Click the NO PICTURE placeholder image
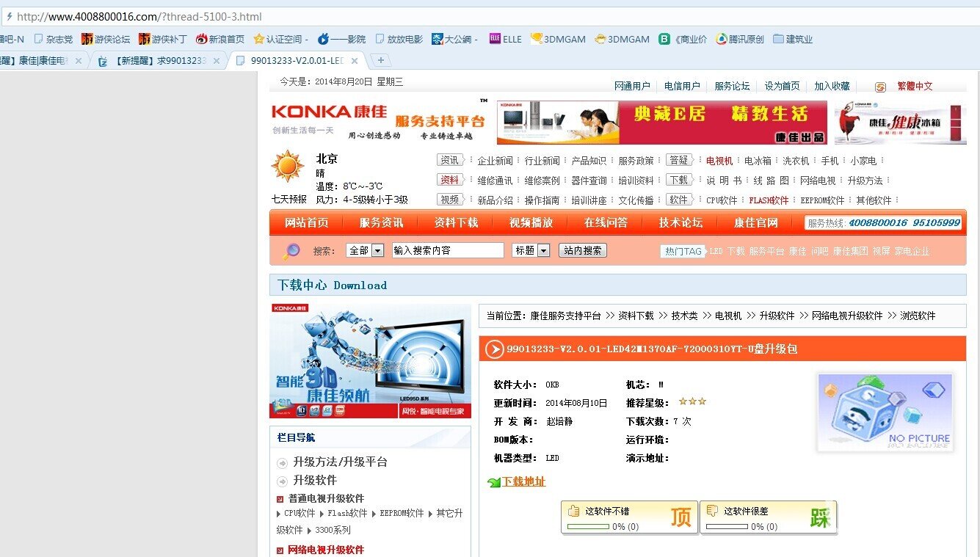 pos(885,412)
